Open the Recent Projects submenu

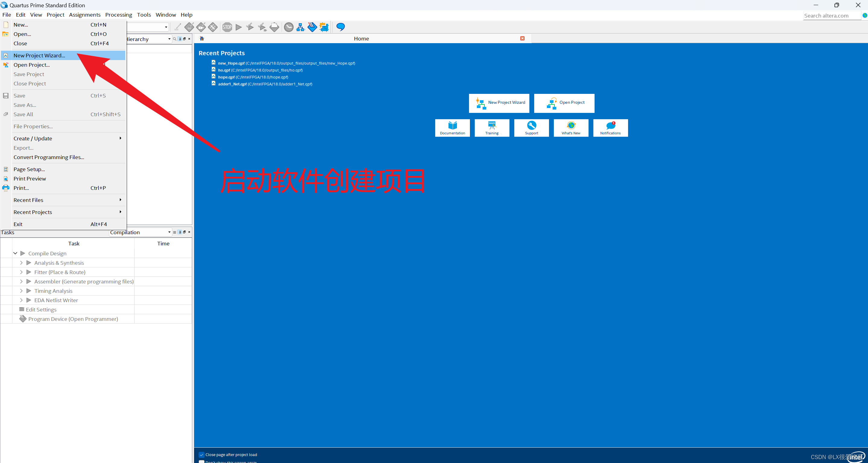pos(63,212)
